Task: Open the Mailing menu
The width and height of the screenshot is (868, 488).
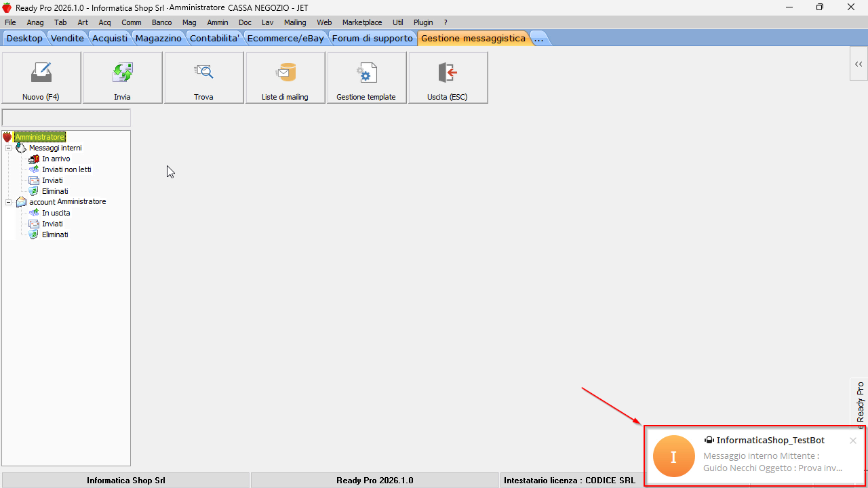Action: (x=295, y=22)
